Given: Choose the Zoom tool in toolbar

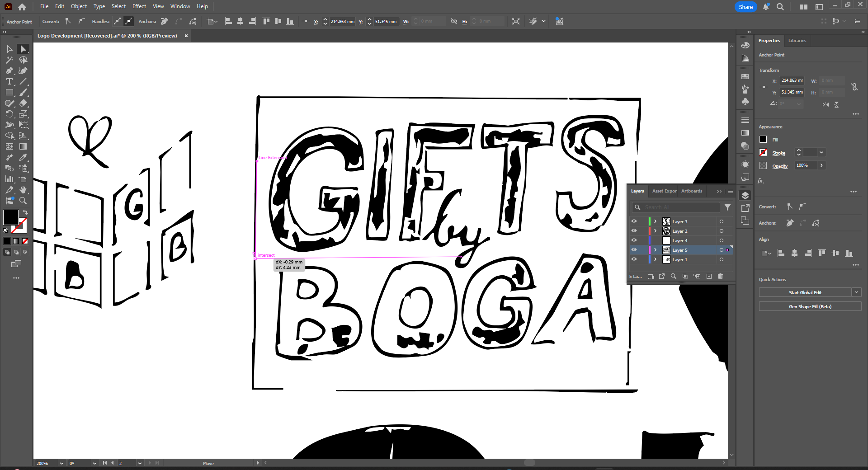Looking at the screenshot, I should 23,201.
